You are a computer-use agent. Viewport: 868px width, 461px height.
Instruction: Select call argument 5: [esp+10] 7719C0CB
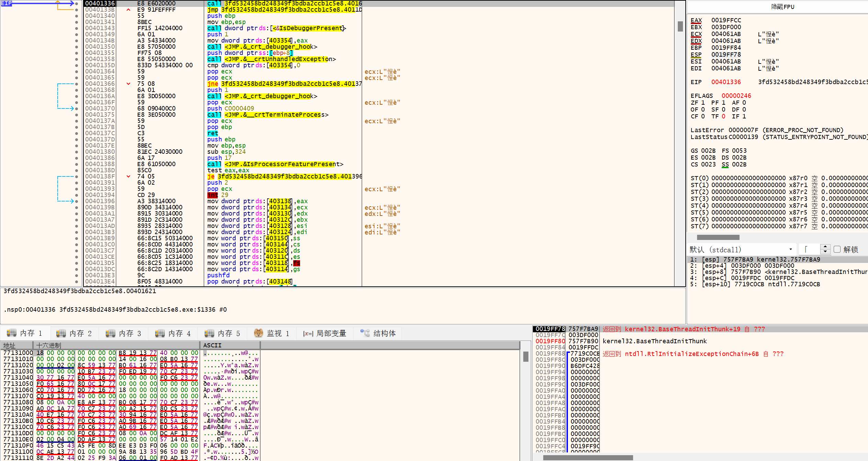click(777, 284)
